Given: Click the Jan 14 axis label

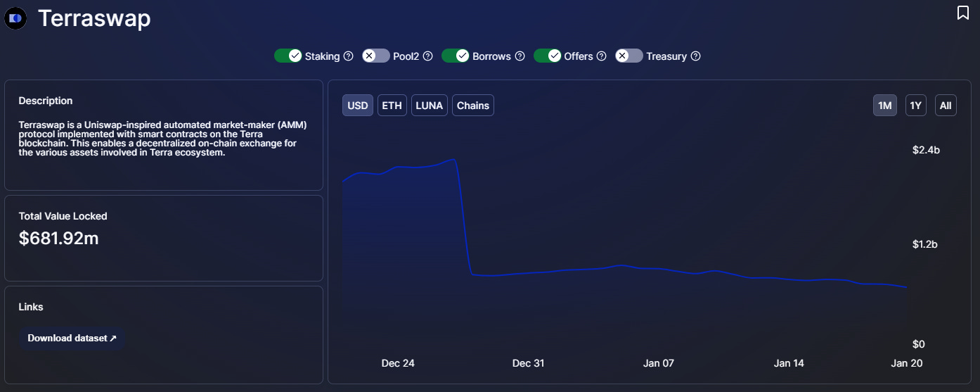Looking at the screenshot, I should pos(789,363).
